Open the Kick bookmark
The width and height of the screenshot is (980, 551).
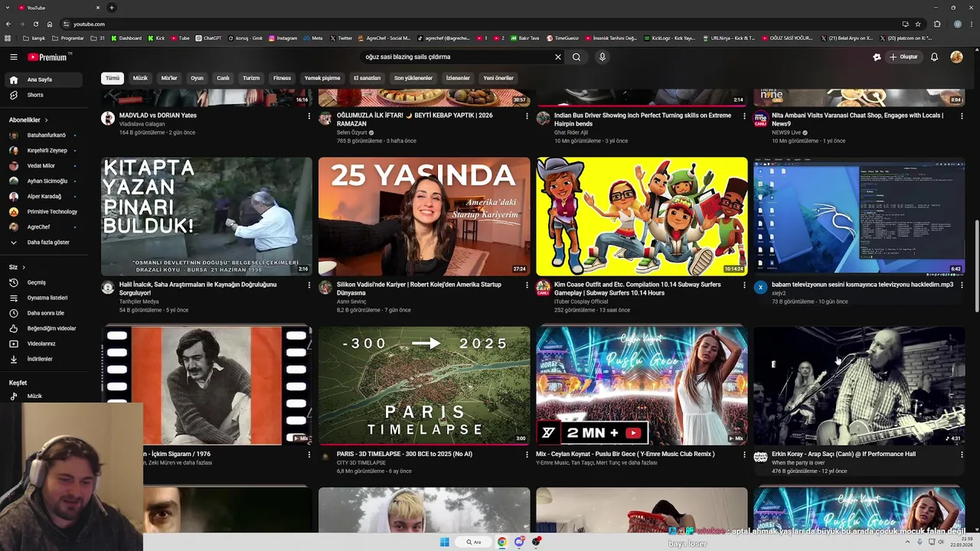point(156,37)
